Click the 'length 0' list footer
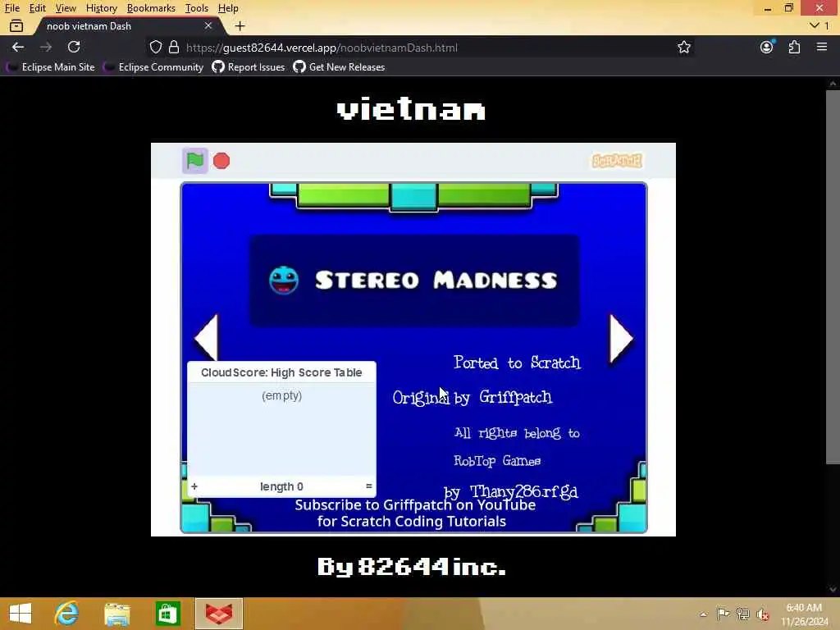The image size is (840, 630). coord(282,486)
